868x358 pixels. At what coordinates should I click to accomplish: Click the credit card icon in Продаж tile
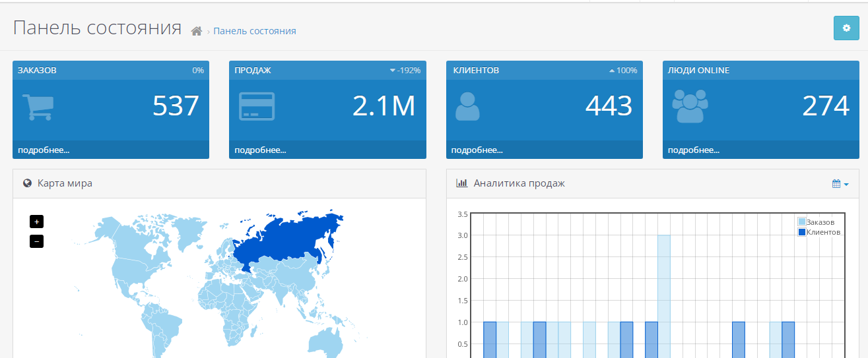pyautogui.click(x=257, y=106)
